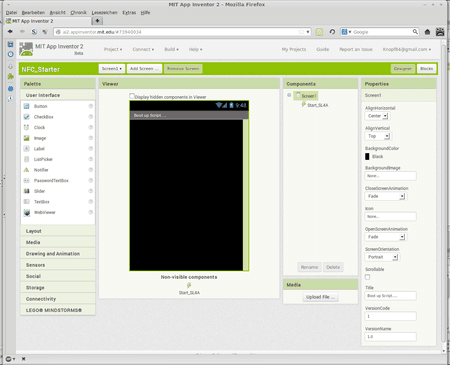Open the Build menu
450x365 pixels.
(171, 49)
